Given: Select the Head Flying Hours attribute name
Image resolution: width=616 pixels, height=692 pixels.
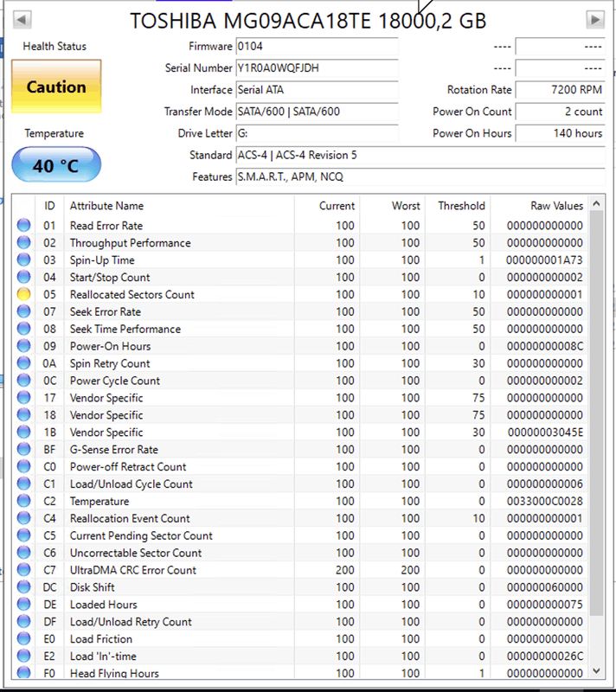Looking at the screenshot, I should pos(114,673).
